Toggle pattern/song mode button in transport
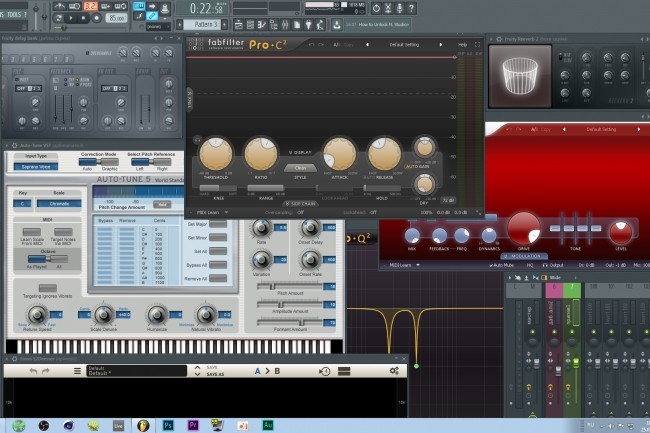This screenshot has height=433, width=650. click(x=58, y=18)
